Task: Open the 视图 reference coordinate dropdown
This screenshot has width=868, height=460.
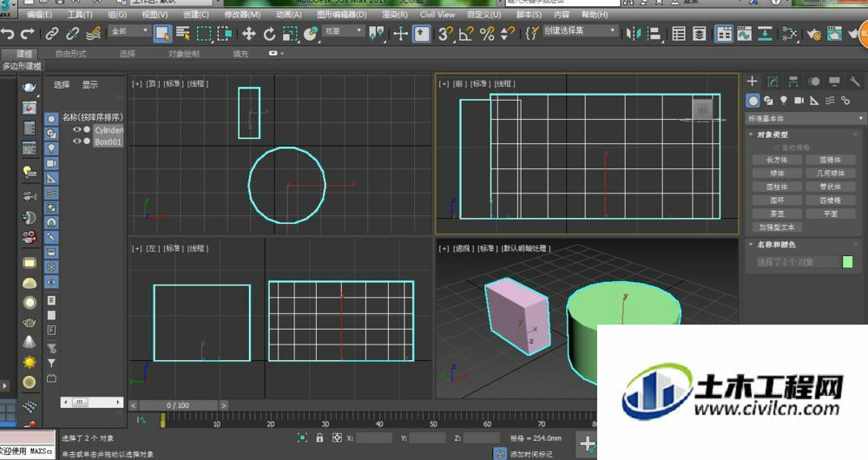Action: pyautogui.click(x=343, y=31)
